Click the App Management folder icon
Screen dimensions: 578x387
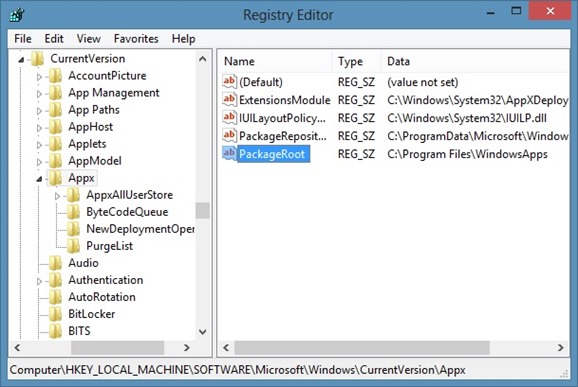(x=56, y=93)
